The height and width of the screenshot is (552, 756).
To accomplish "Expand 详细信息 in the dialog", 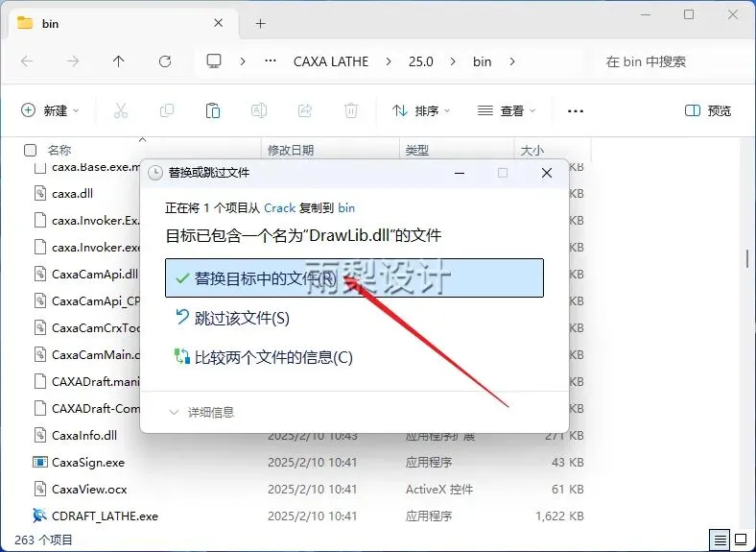I will 201,412.
